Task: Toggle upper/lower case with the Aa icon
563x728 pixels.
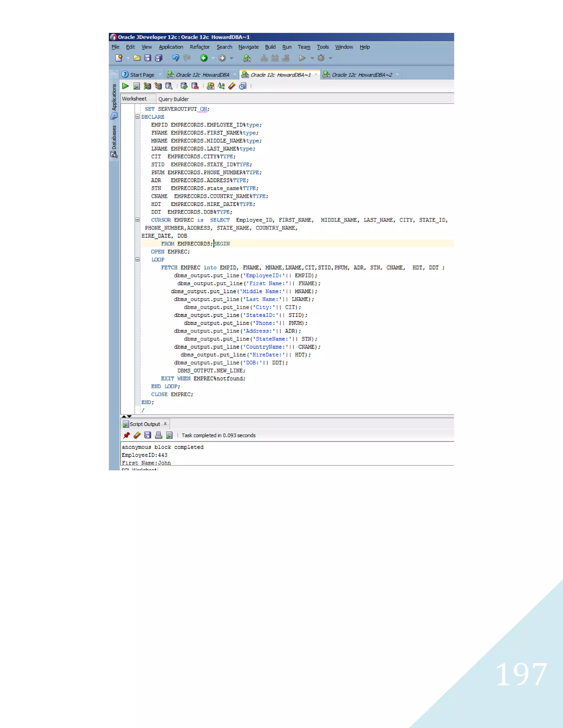Action: [221, 86]
